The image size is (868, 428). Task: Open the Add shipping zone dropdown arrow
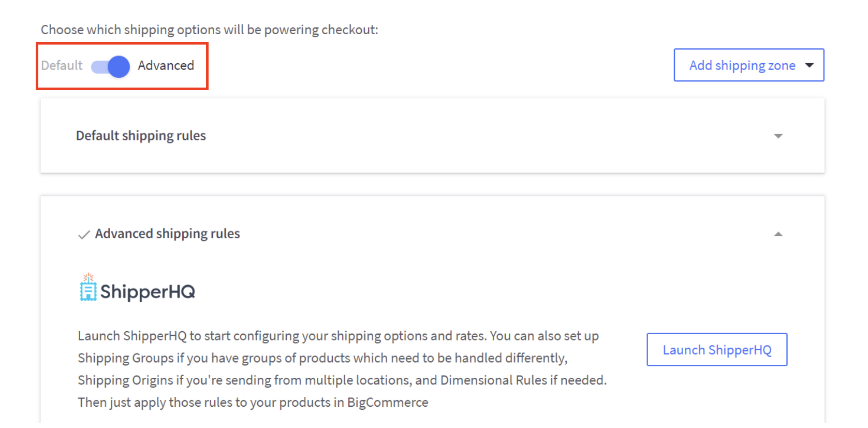pos(810,65)
